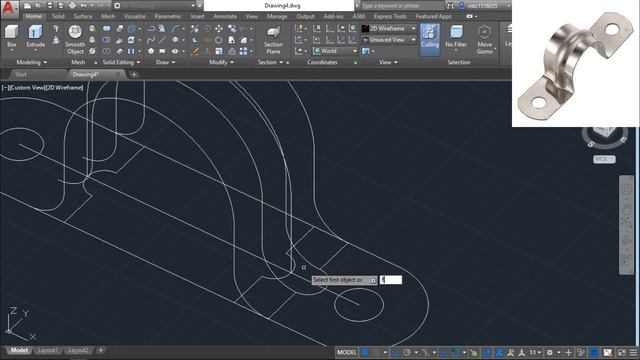Expand the Draw panel dropdown
The image size is (640, 360).
(x=165, y=62)
